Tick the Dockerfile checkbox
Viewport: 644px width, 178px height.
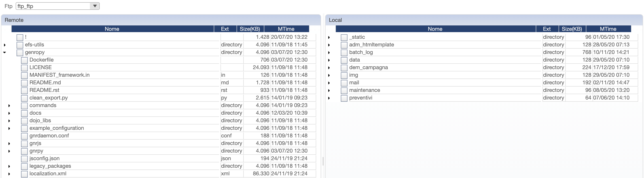pos(24,60)
